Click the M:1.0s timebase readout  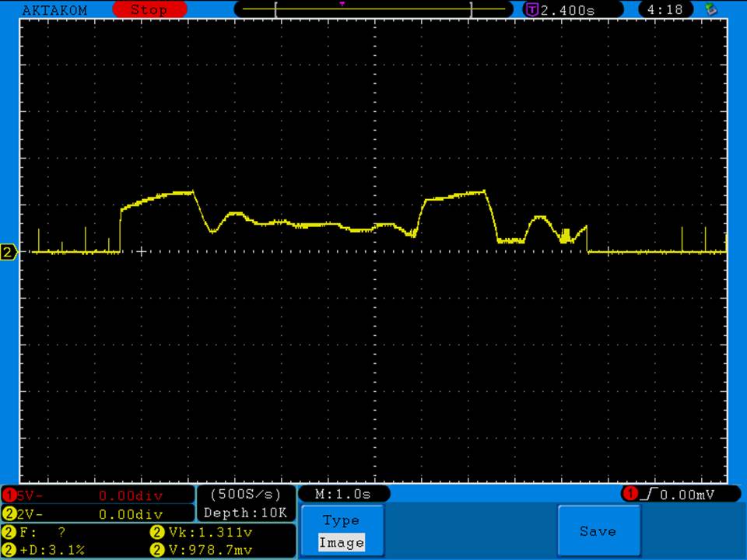[x=343, y=494]
